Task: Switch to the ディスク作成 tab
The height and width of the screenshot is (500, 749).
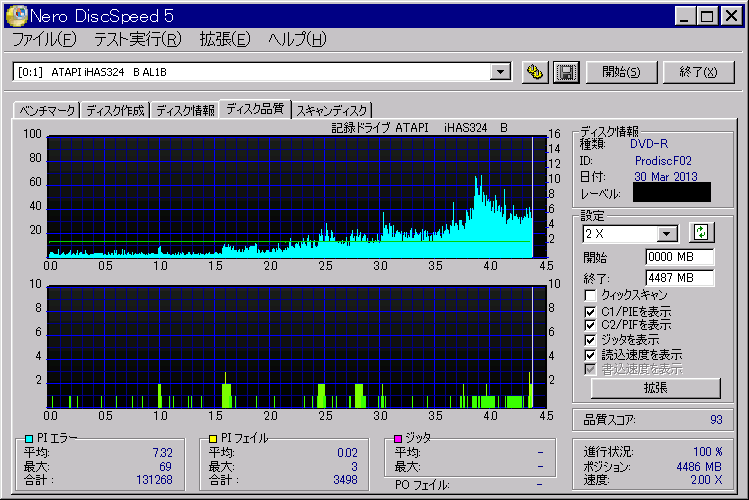Action: (115, 111)
